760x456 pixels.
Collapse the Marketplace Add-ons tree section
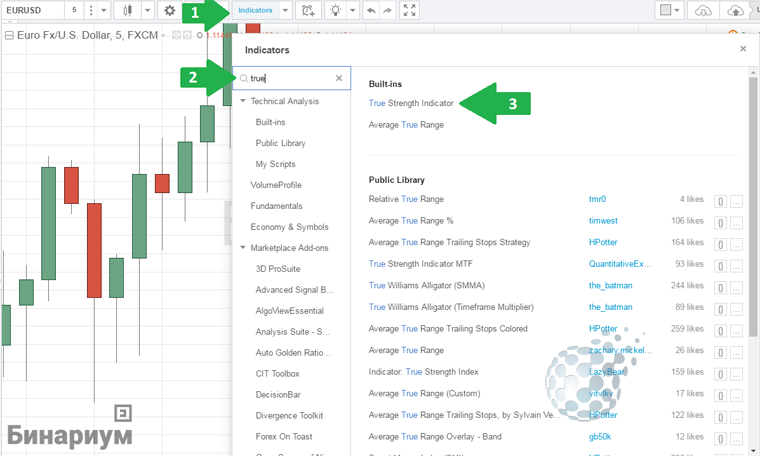click(243, 248)
